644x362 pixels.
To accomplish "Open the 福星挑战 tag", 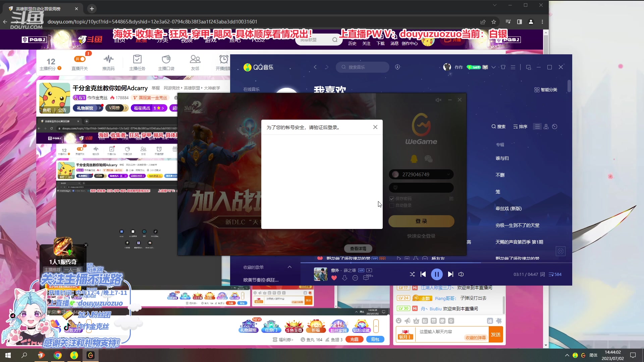I will 149,108.
